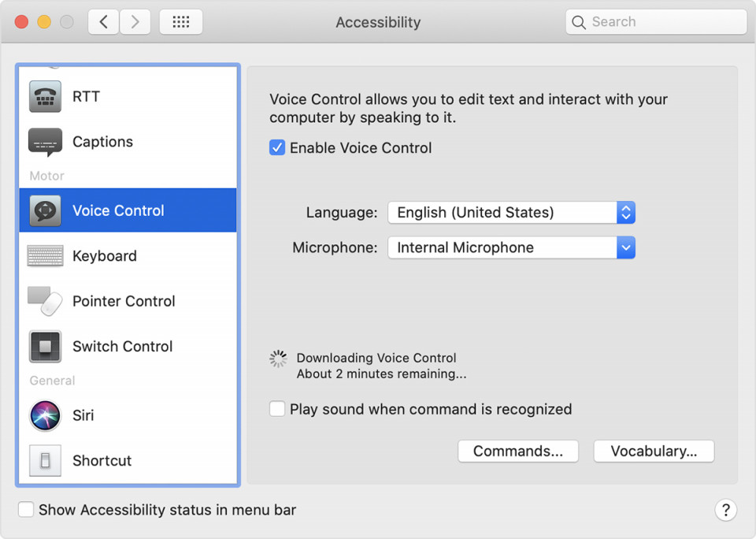Disable the Enable Voice Control checkbox
756x539 pixels.
point(277,147)
